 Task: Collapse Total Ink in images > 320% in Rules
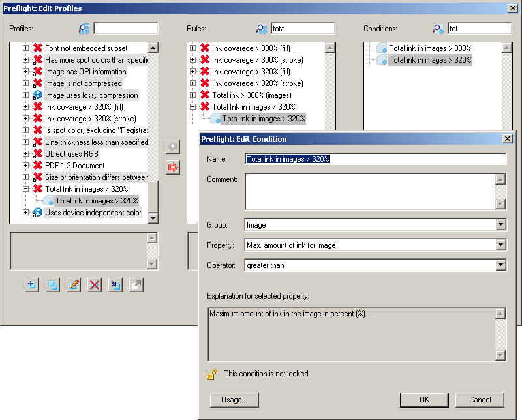pyautogui.click(x=192, y=107)
